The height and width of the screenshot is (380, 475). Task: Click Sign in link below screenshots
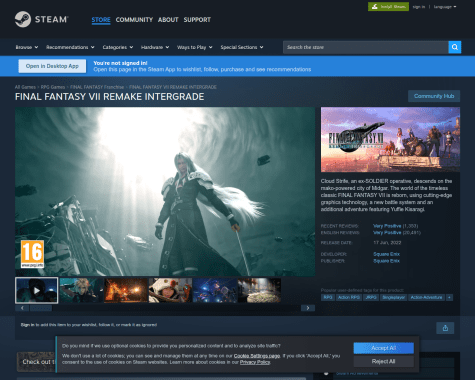pos(27,325)
